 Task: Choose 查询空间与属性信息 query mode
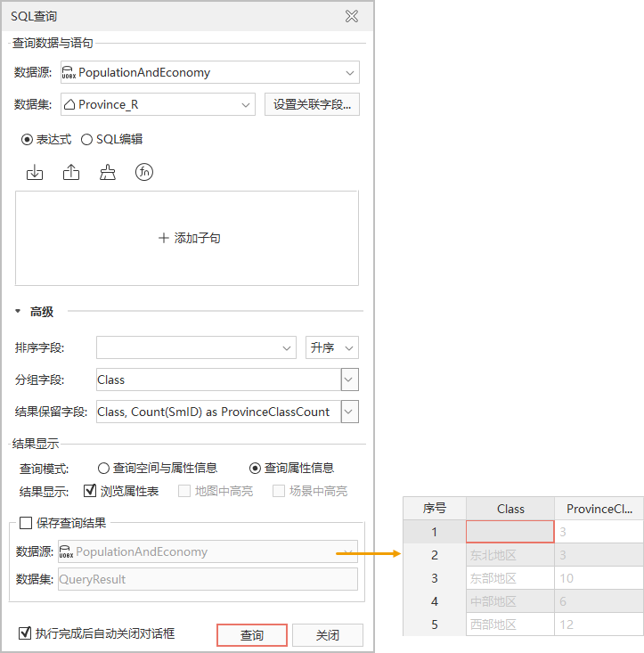[x=103, y=468]
